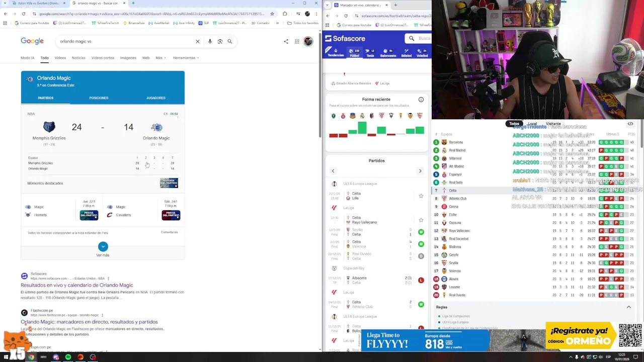
Task: Open Spotify from the taskbar
Action: click(68, 357)
